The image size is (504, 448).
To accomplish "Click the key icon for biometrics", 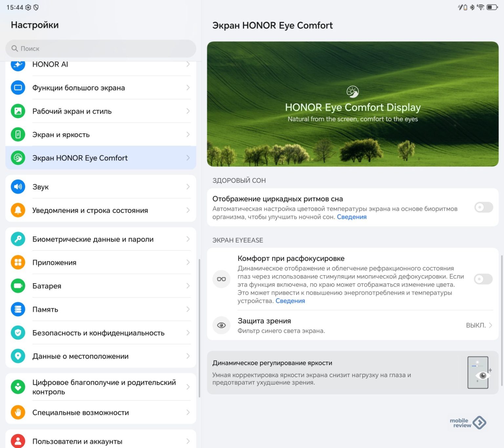I will pyautogui.click(x=18, y=239).
